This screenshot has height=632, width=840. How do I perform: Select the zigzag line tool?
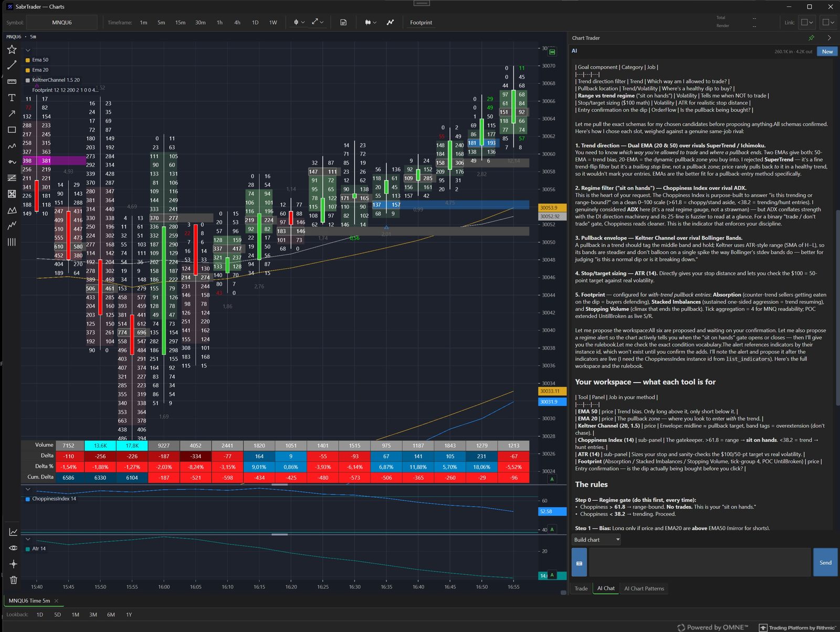click(x=12, y=226)
